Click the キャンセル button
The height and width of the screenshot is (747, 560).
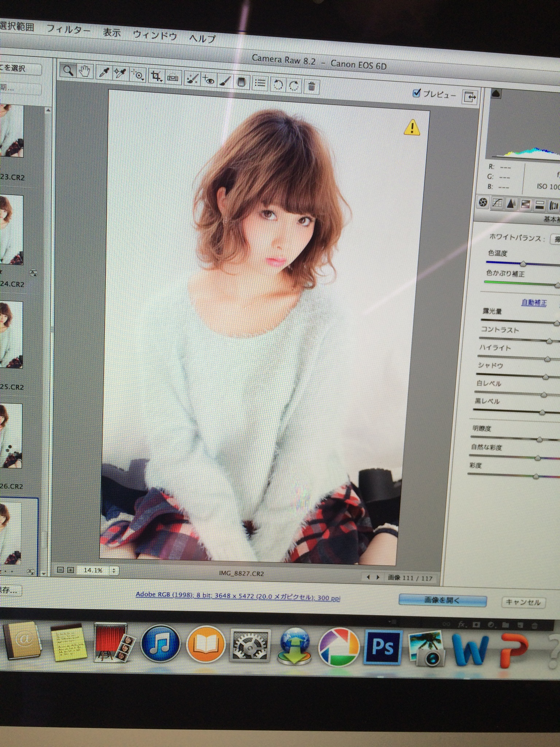click(523, 602)
